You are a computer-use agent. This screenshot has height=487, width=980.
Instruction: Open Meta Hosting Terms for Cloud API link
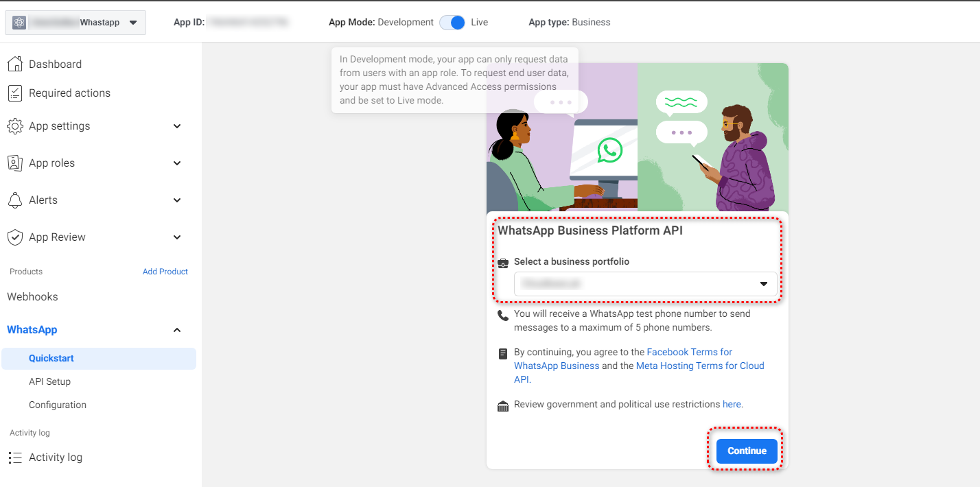click(700, 366)
